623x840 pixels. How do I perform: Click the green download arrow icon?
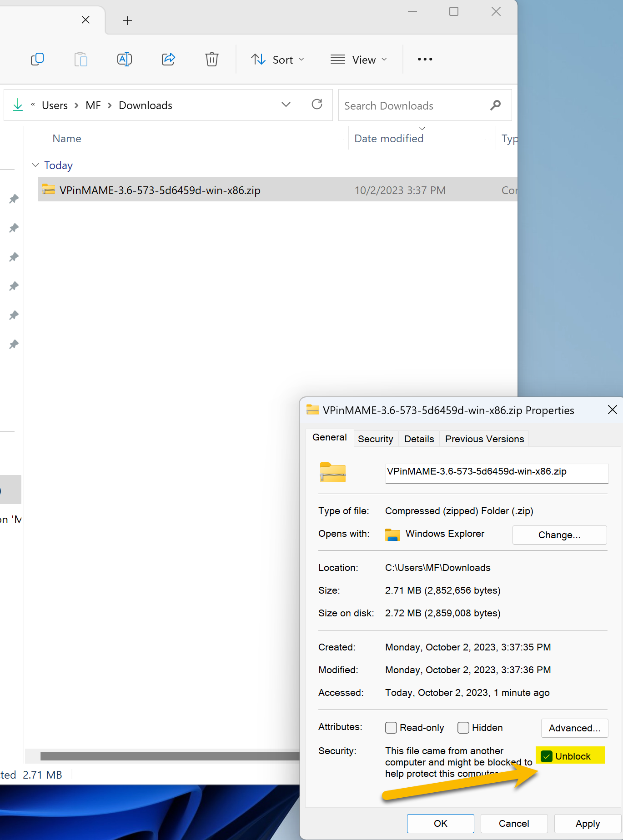18,105
